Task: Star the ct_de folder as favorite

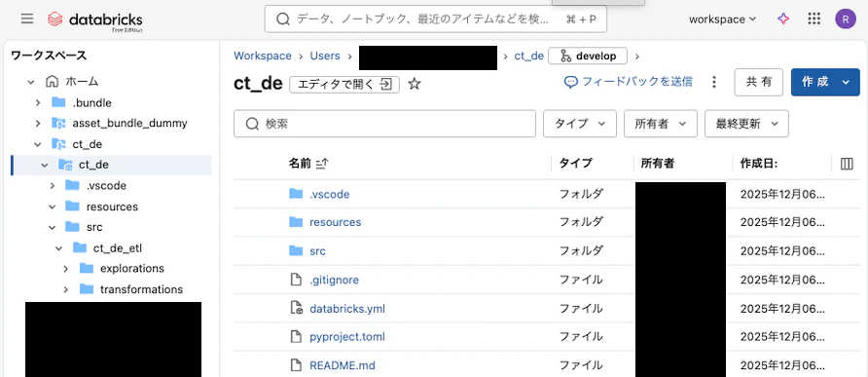Action: [x=415, y=85]
